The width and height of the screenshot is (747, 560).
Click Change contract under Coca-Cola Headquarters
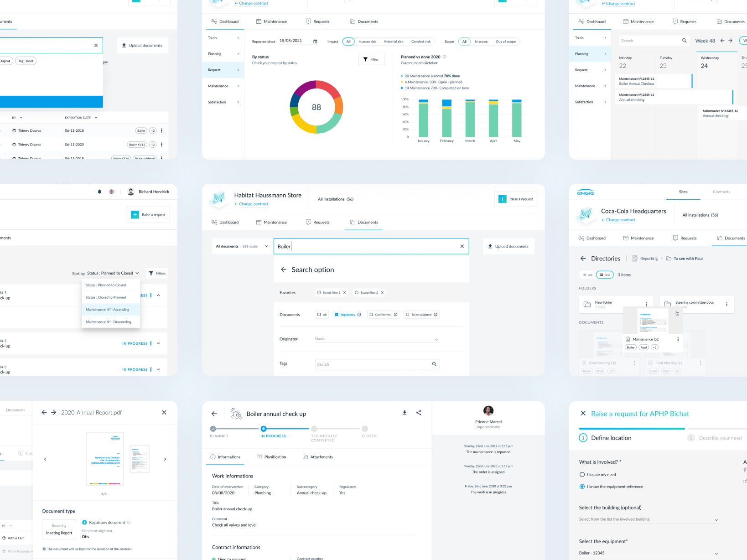(x=618, y=220)
